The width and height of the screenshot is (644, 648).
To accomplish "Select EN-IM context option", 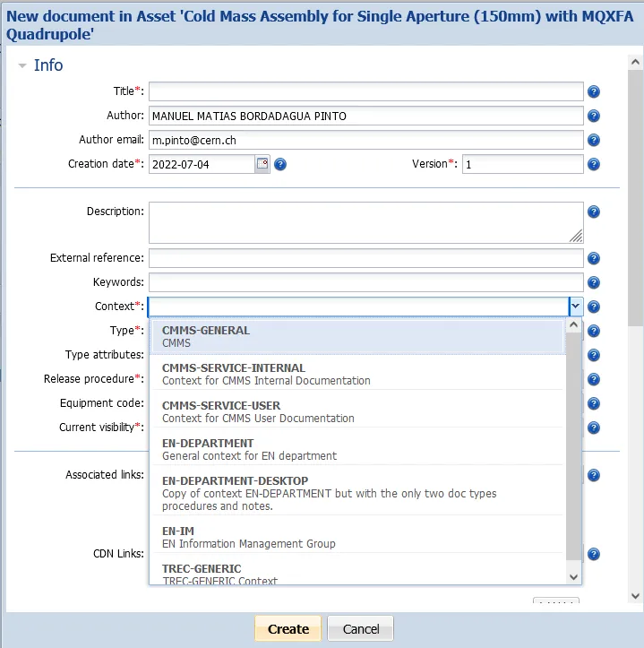I will click(357, 537).
